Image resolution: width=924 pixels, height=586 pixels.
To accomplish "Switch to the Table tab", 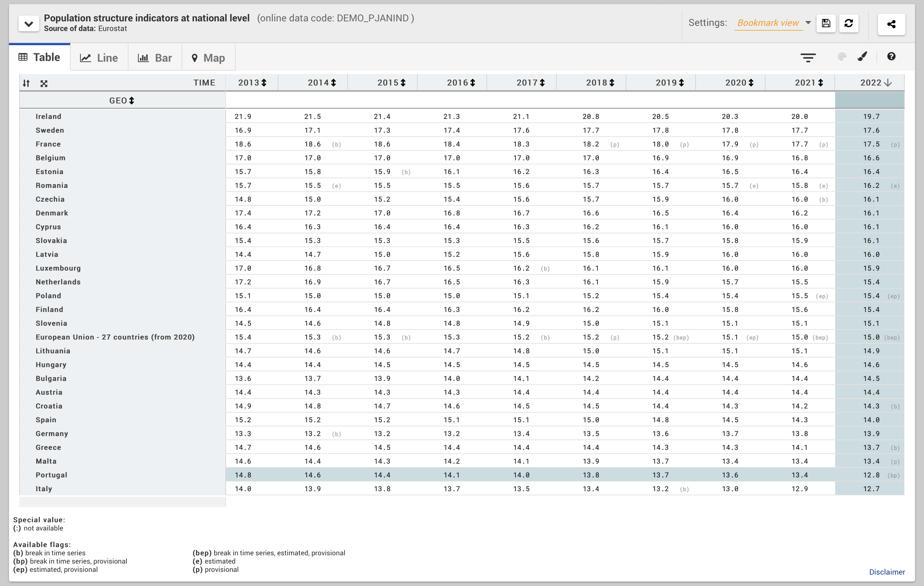I will pyautogui.click(x=40, y=57).
